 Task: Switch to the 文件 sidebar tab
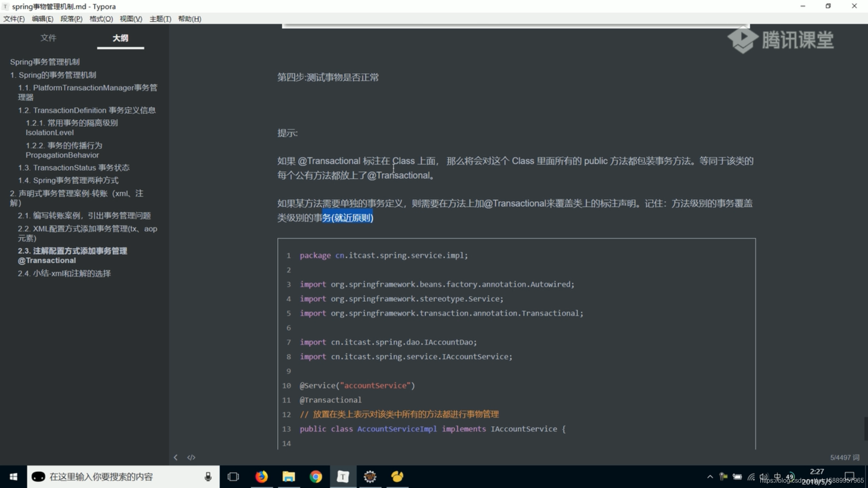(48, 38)
